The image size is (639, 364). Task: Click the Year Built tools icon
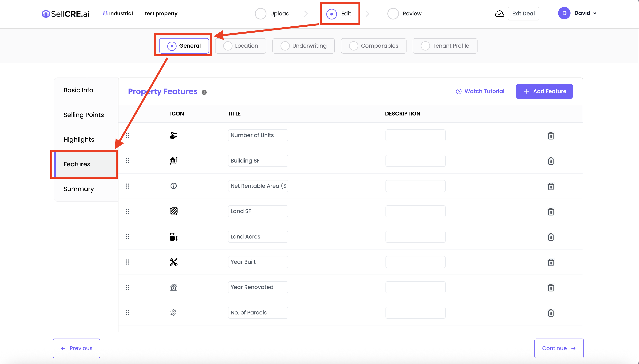tap(173, 262)
